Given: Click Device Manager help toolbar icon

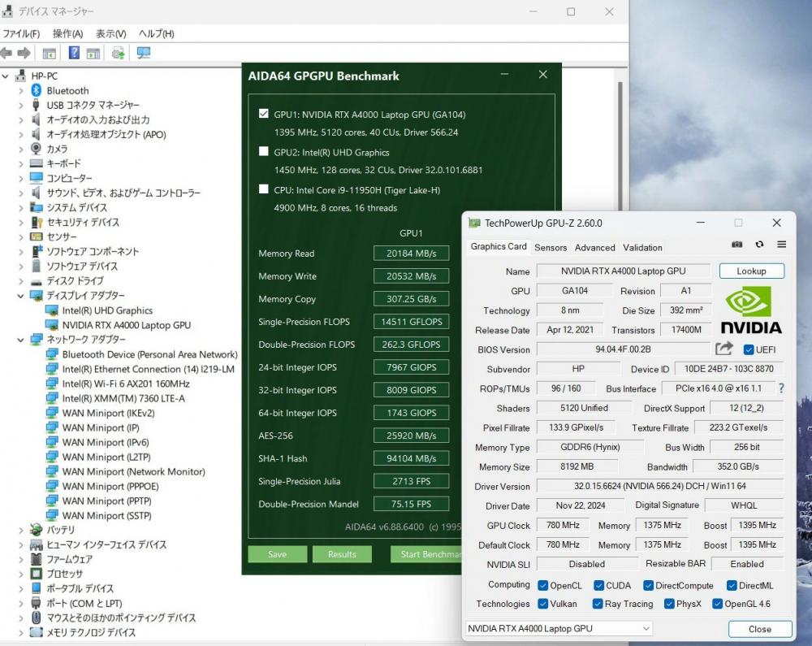Looking at the screenshot, I should [74, 52].
